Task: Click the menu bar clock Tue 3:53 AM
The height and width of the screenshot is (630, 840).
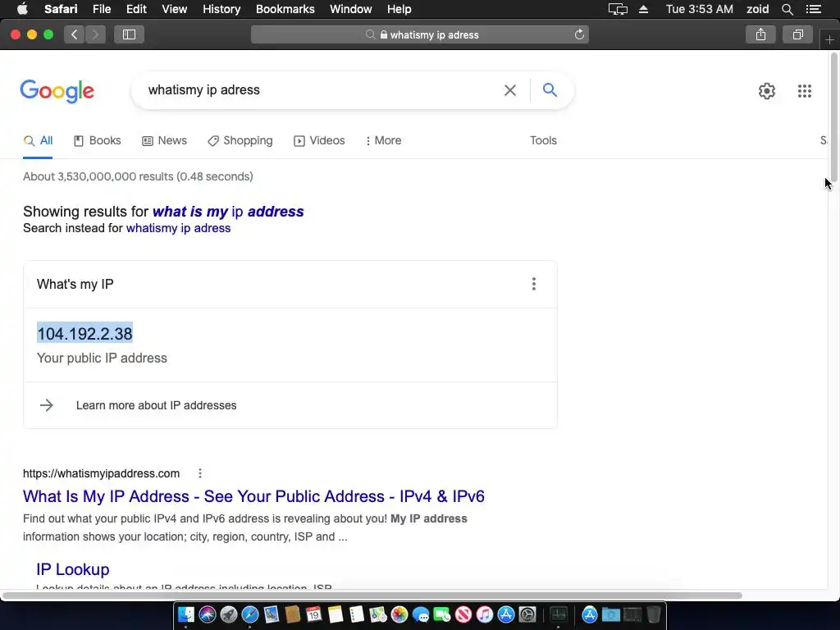Action: tap(699, 9)
